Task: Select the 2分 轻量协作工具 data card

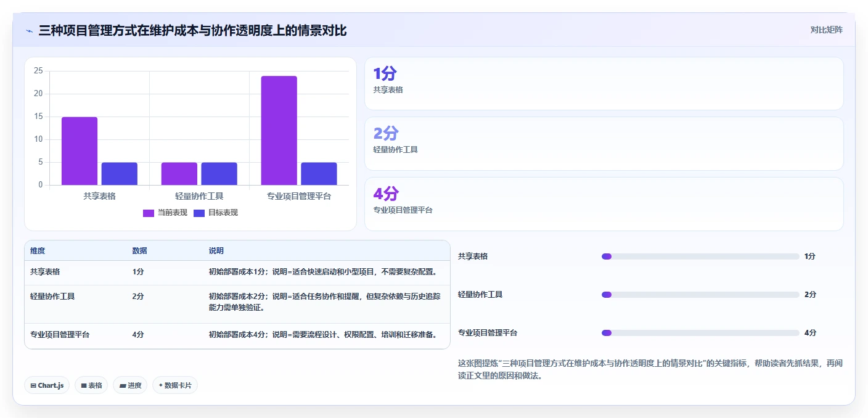Action: click(x=604, y=144)
